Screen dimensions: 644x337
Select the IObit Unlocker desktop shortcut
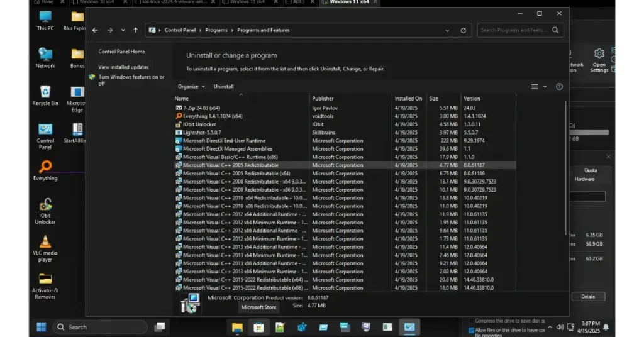(x=45, y=211)
